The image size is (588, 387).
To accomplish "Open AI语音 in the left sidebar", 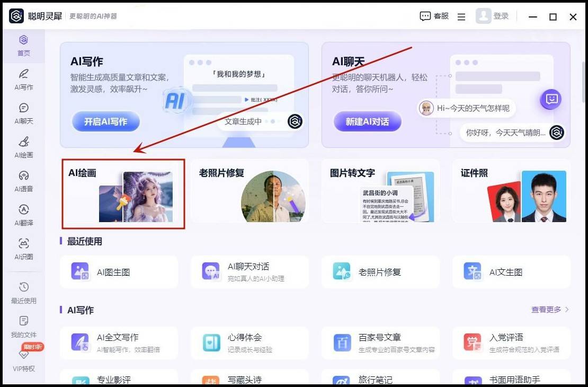I will coord(23,181).
